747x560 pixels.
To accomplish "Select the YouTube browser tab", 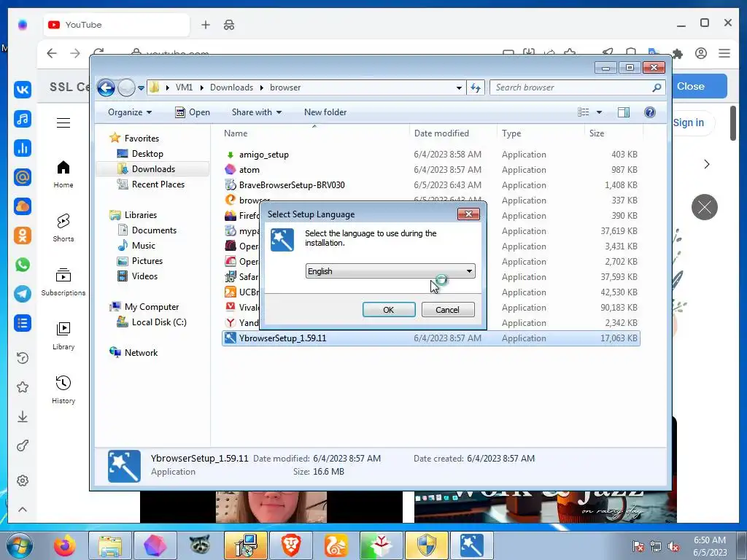I will click(x=117, y=25).
